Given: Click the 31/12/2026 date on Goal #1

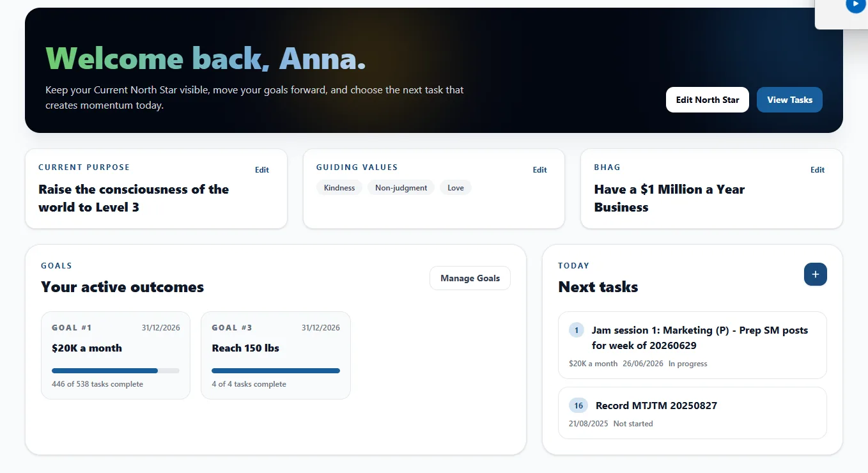Looking at the screenshot, I should click(160, 328).
